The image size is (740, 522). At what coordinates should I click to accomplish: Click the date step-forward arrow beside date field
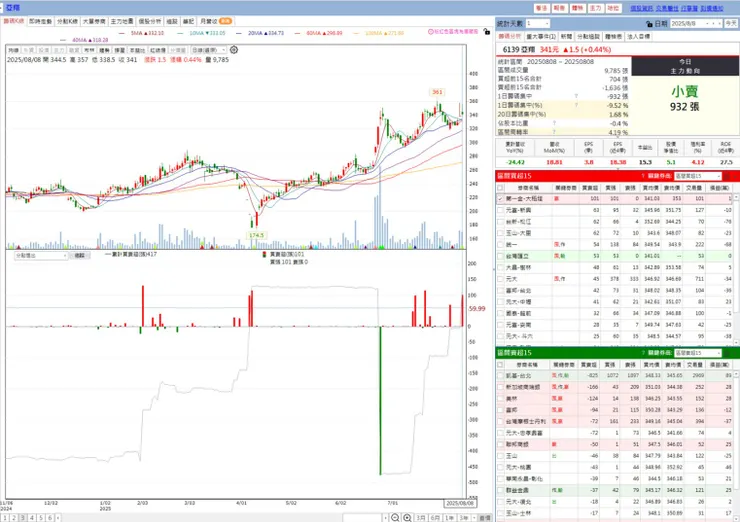pyautogui.click(x=720, y=24)
